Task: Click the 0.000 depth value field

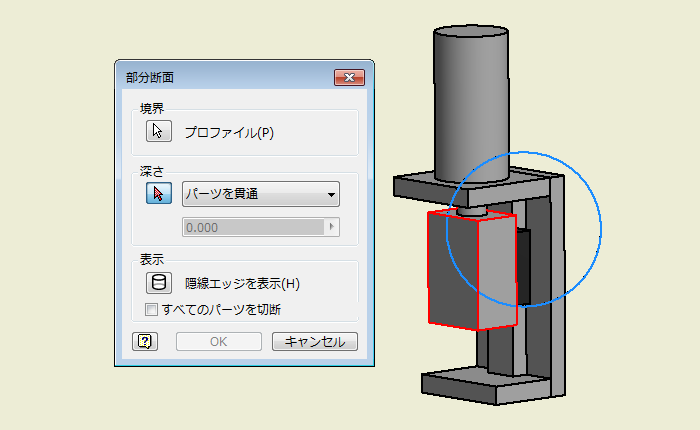Action: [x=253, y=227]
